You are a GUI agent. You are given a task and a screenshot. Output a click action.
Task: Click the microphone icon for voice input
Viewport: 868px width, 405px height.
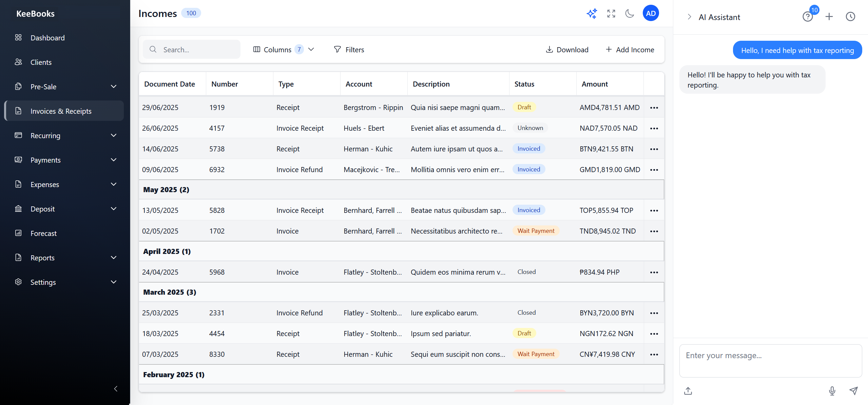tap(832, 391)
